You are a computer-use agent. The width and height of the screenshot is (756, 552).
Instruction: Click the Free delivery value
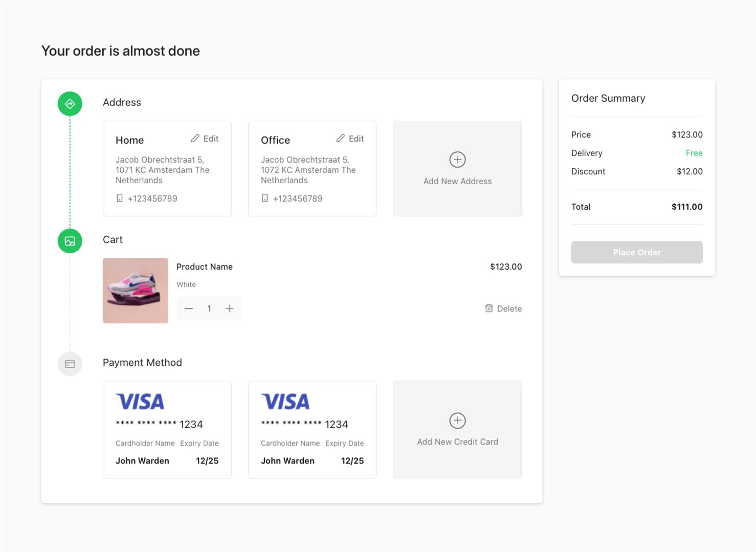point(694,153)
